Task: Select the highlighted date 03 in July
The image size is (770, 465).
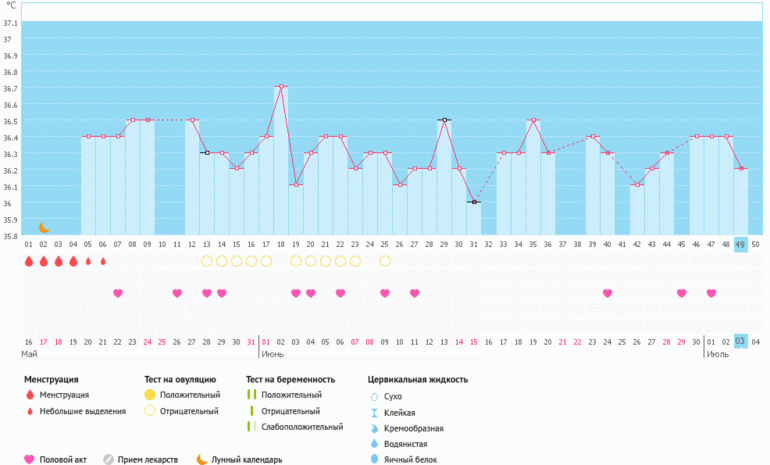Action: 740,342
